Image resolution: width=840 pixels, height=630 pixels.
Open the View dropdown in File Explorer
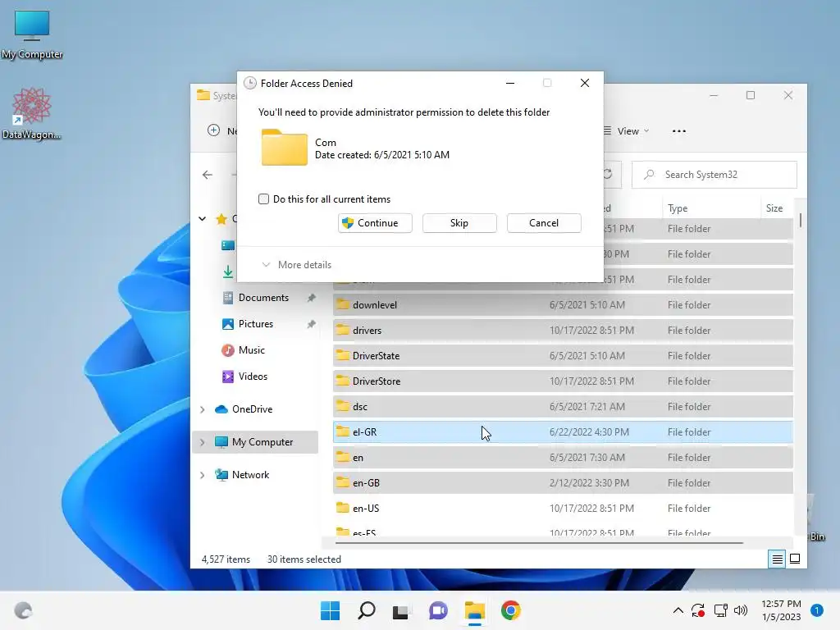[626, 131]
